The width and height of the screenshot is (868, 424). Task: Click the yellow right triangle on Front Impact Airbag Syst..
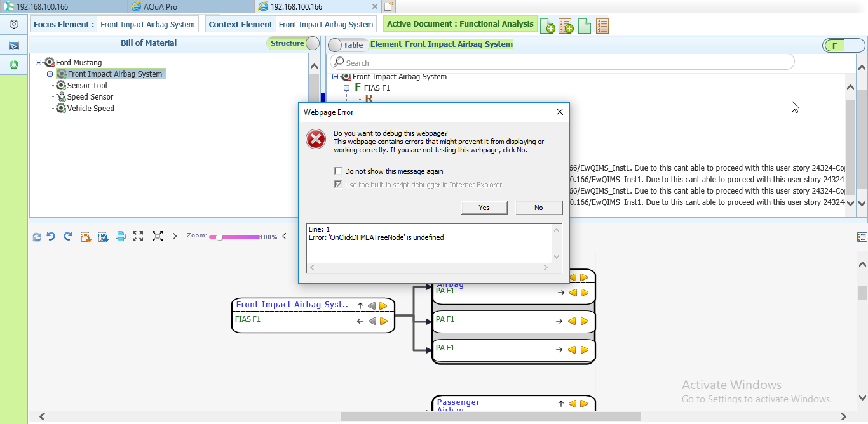point(383,306)
